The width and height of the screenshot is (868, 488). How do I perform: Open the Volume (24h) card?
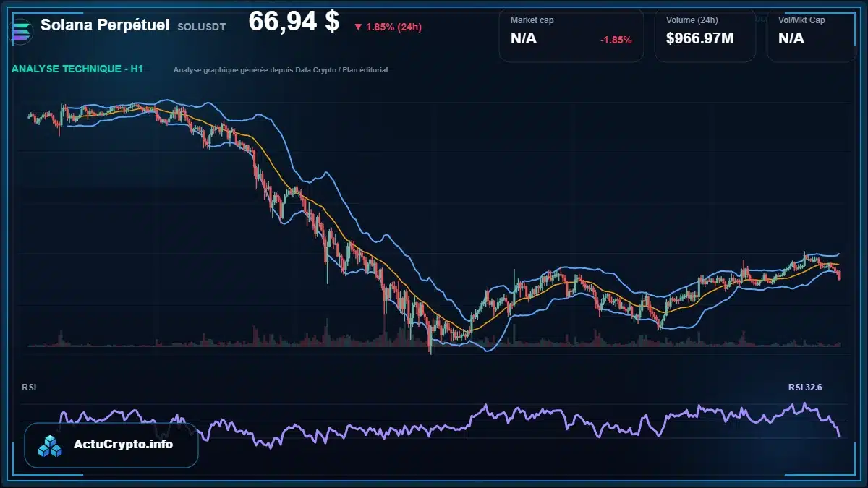coord(705,35)
